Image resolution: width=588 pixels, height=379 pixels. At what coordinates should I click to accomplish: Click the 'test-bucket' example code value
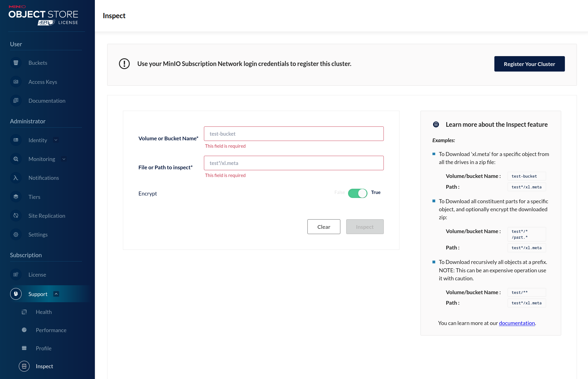(527, 176)
